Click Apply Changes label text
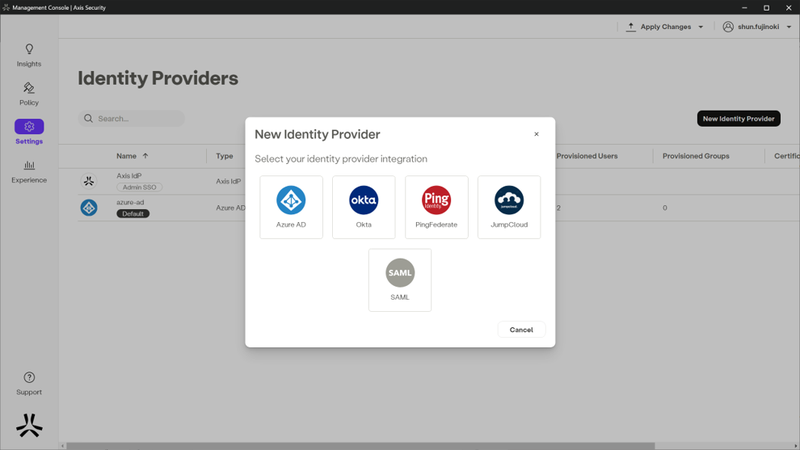The image size is (800, 450). (x=665, y=27)
